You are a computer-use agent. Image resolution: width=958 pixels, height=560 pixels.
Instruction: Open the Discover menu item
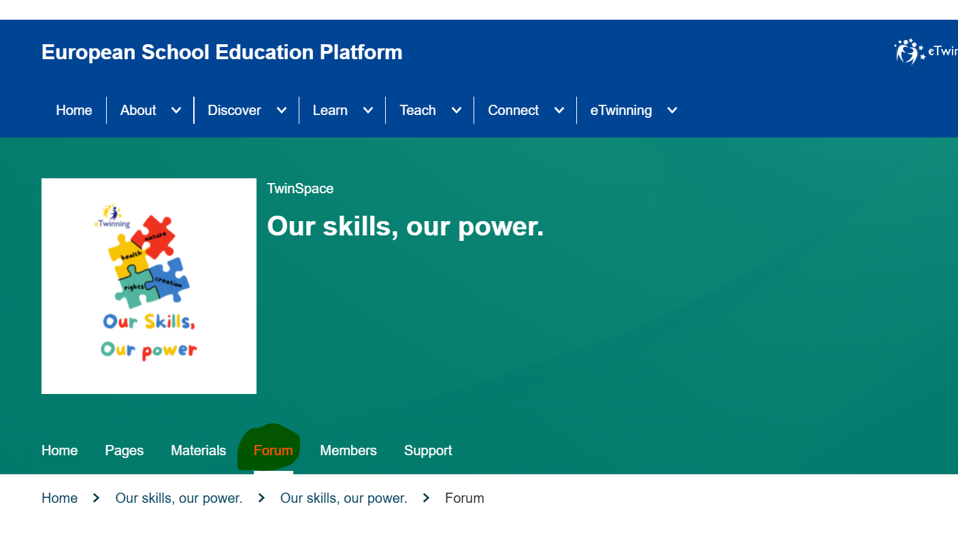234,110
